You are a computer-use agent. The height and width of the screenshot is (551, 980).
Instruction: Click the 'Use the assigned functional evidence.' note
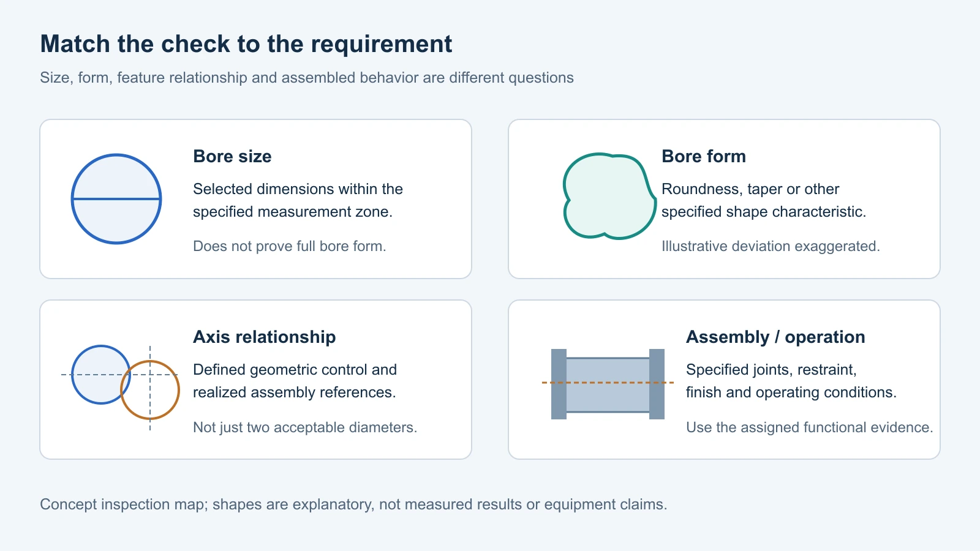point(810,427)
